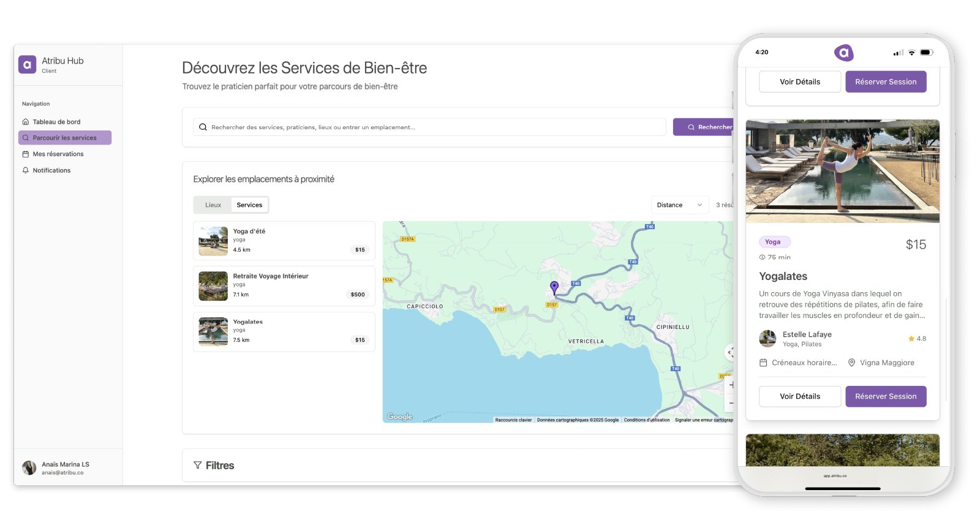The width and height of the screenshot is (980, 517).
Task: Open Tableau de bord in navigation
Action: pyautogui.click(x=56, y=122)
